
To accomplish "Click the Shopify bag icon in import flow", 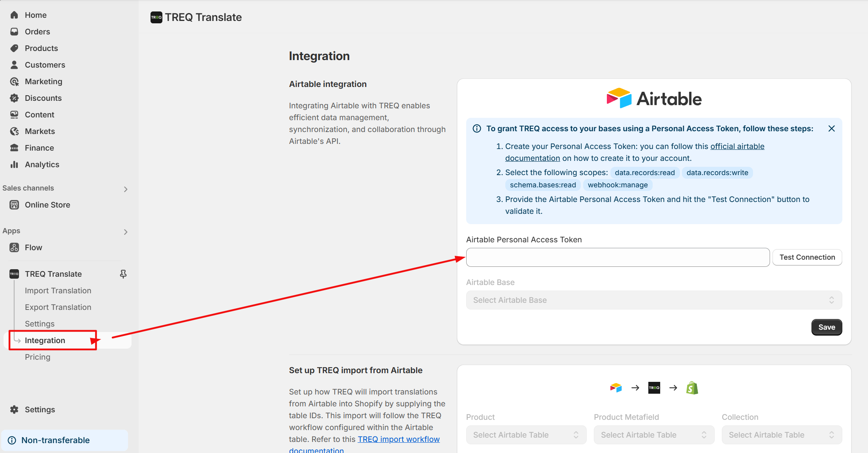I will 692,388.
